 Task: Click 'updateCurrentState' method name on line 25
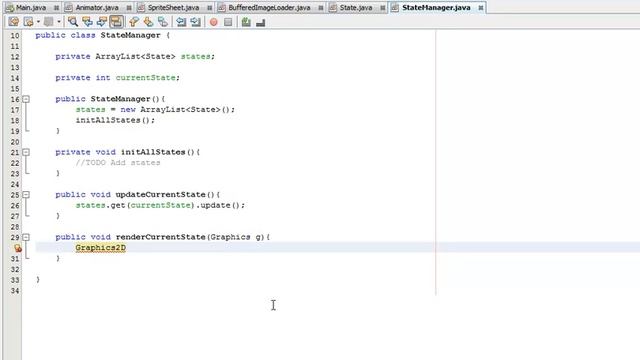[160, 195]
